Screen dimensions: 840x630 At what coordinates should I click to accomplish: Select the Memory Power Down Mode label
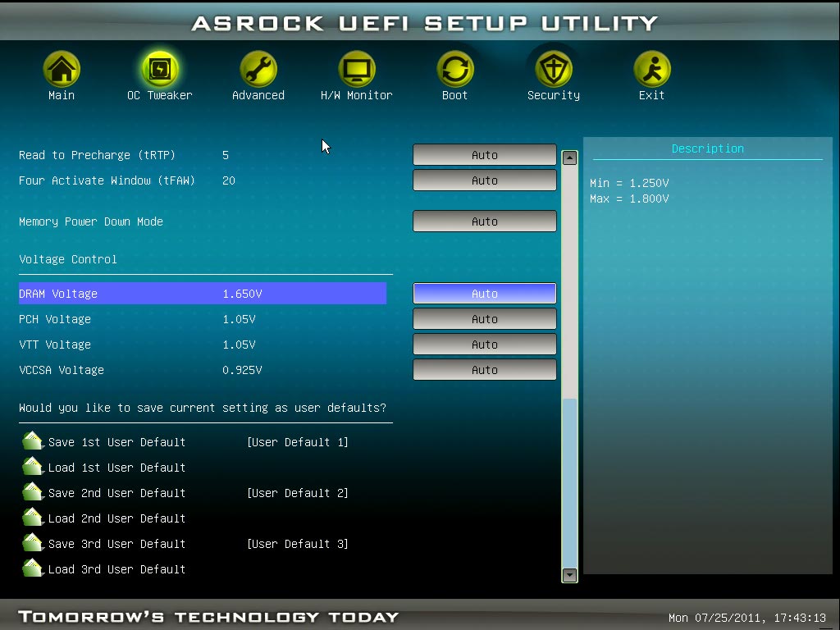[x=90, y=221]
